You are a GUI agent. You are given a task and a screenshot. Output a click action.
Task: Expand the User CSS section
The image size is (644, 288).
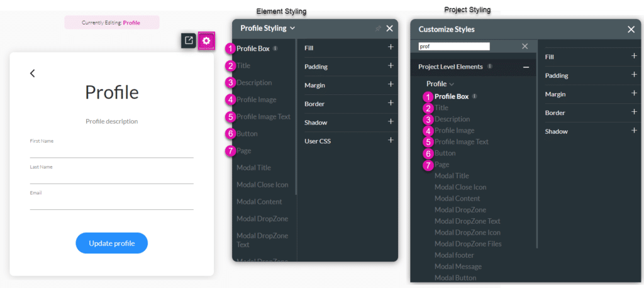[x=391, y=140]
